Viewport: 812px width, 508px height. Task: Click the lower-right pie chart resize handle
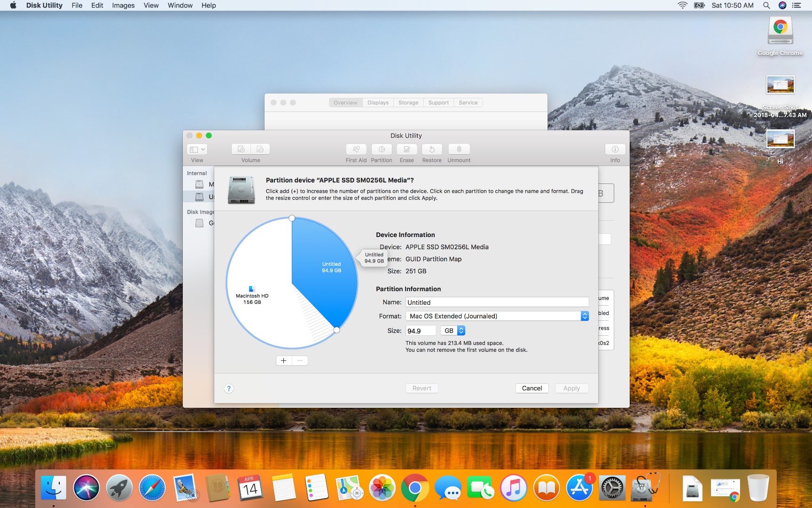tap(336, 330)
